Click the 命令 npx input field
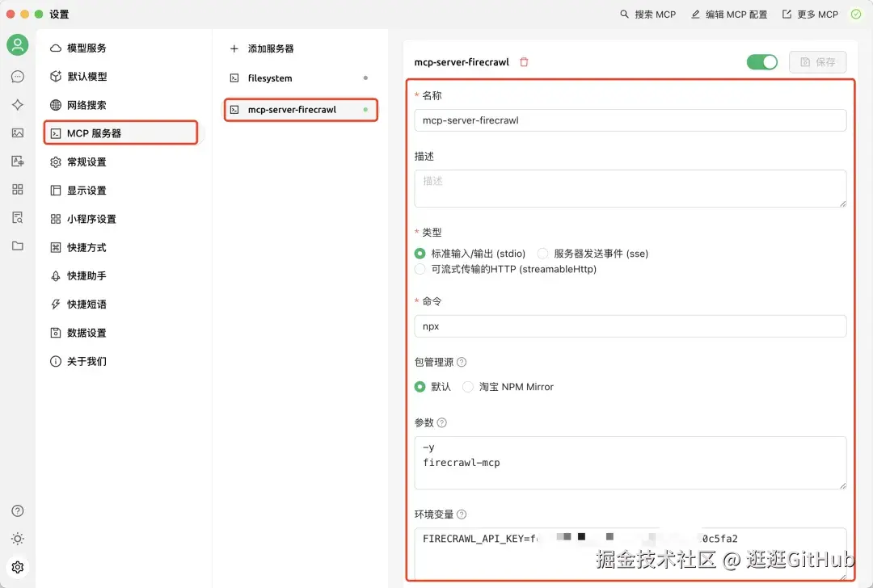 point(630,326)
